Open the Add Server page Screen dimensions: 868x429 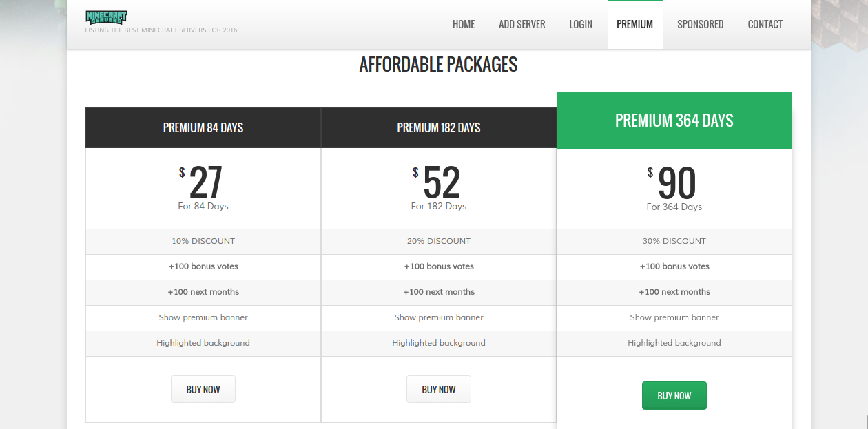tap(521, 24)
